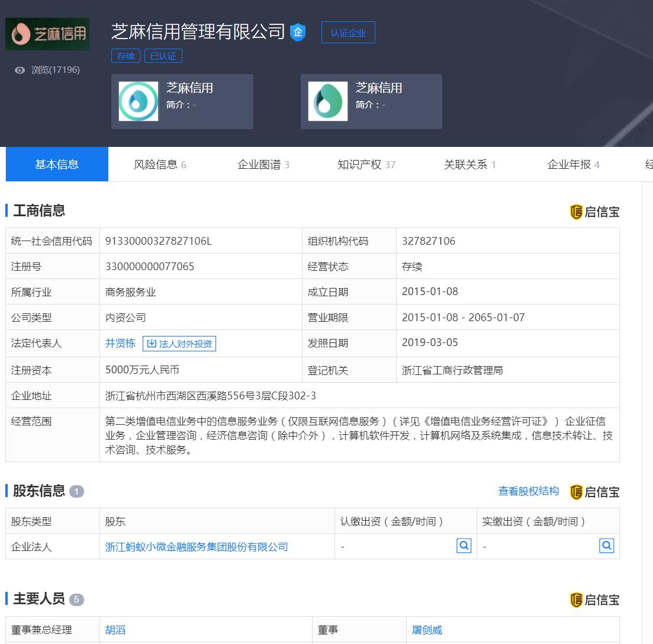The image size is (653, 644).
Task: Click the 经营范围 description text
Action: pos(359,435)
